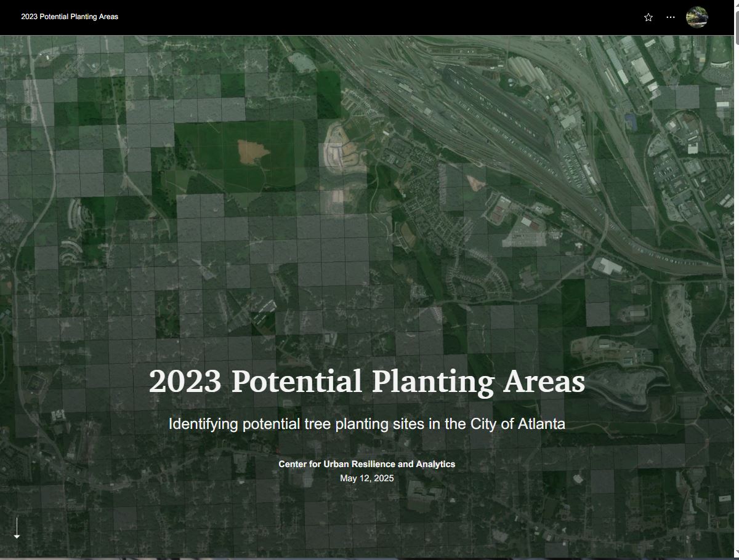Click the word 'Atlanta' in the subtitle
This screenshot has height=560, width=739.
click(x=541, y=424)
